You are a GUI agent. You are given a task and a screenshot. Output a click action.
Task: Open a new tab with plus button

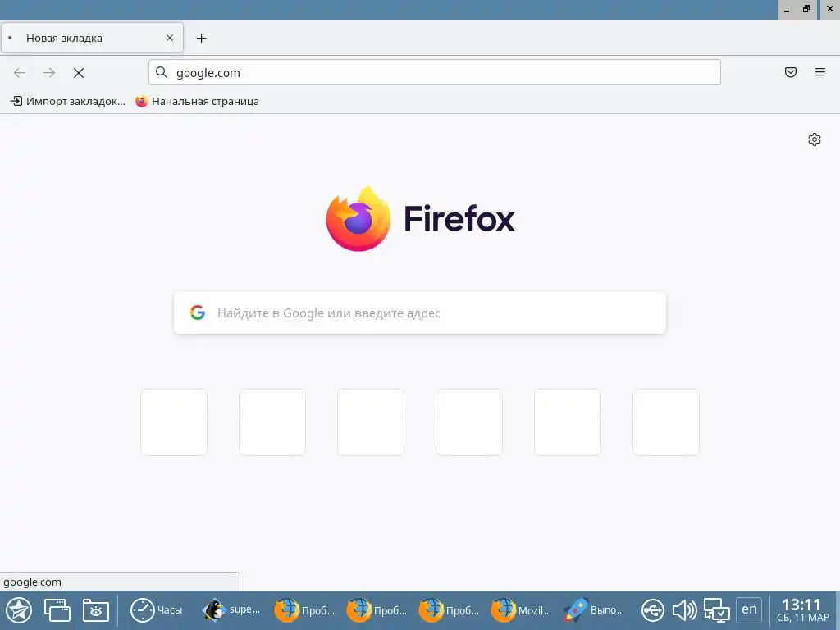[202, 38]
